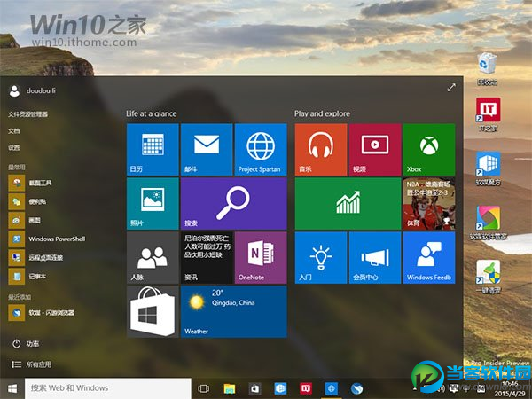Open the Photos (照片) tile
The height and width of the screenshot is (399, 532).
point(152,203)
